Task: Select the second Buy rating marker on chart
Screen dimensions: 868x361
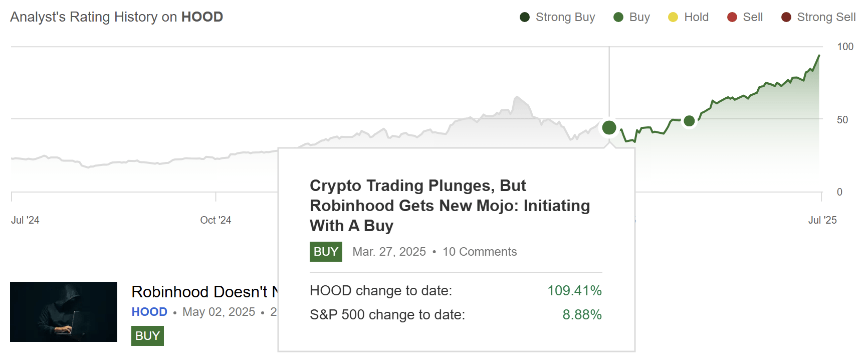Action: coord(689,120)
